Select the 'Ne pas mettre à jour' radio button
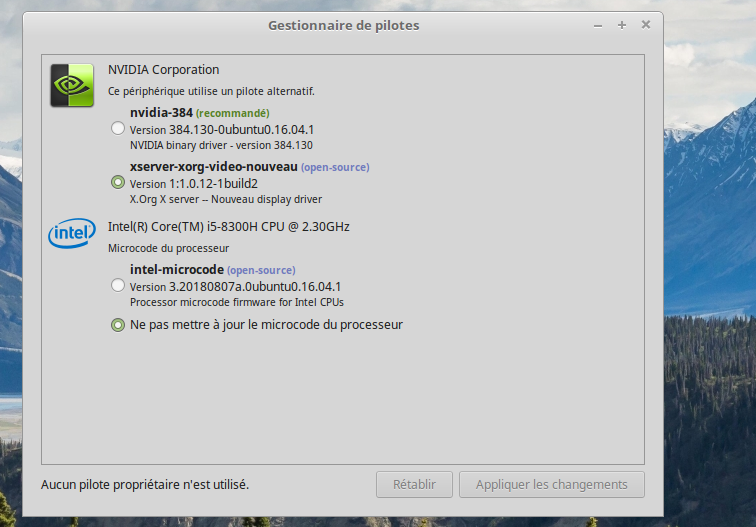Viewport: 756px width, 527px height. click(118, 325)
